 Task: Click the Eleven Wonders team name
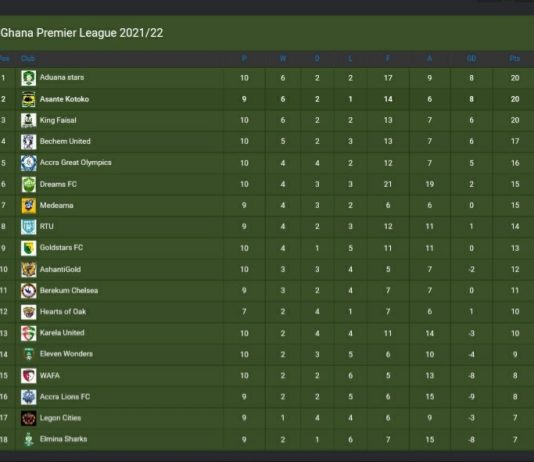(66, 354)
